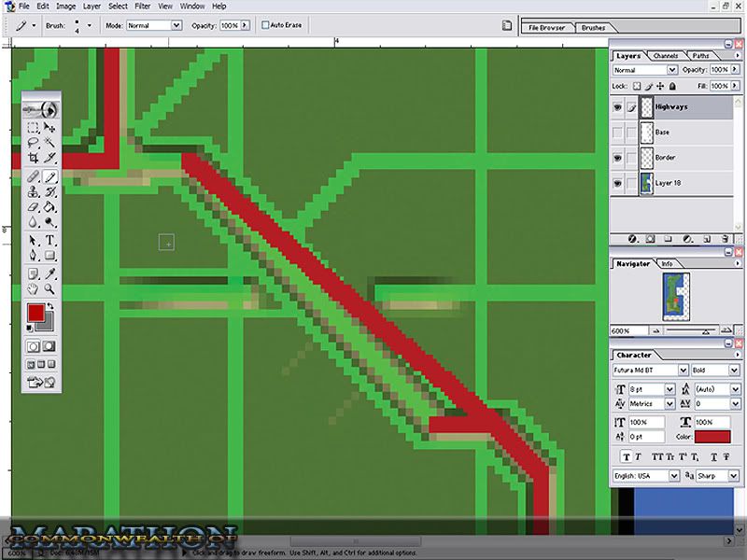Show the hidden Base layer
Screen dimensions: 747x560
[x=617, y=133]
